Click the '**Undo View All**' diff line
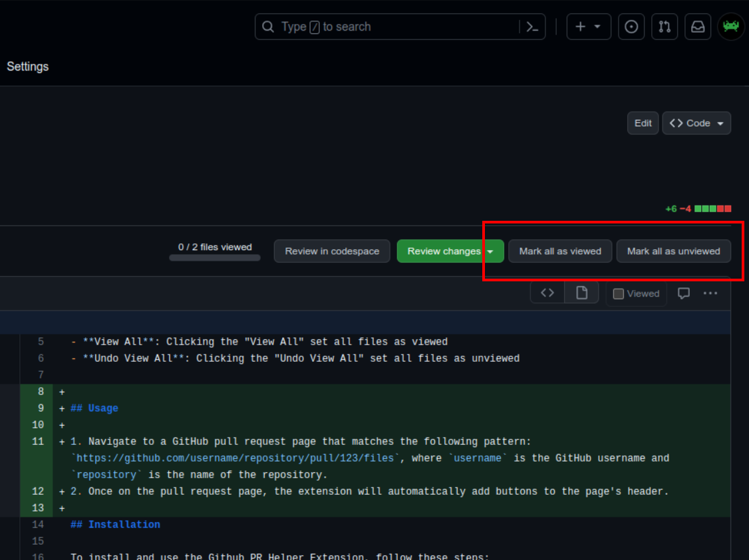The width and height of the screenshot is (749, 560). [x=295, y=358]
